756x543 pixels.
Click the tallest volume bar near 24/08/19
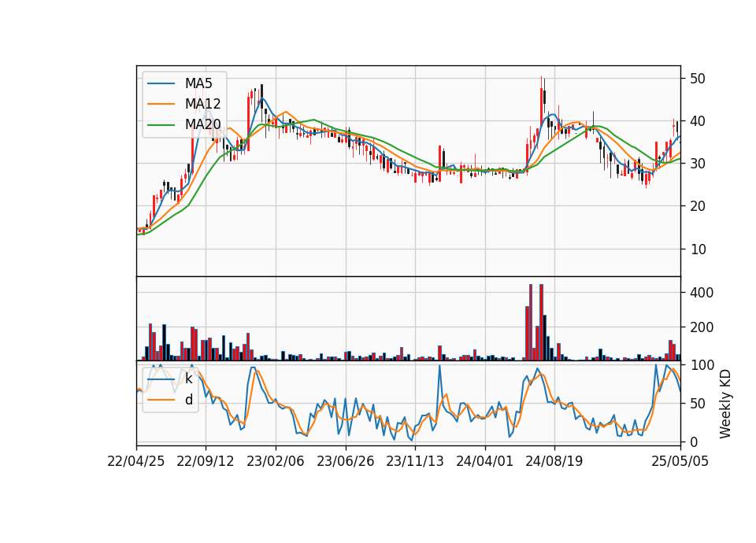tap(542, 323)
